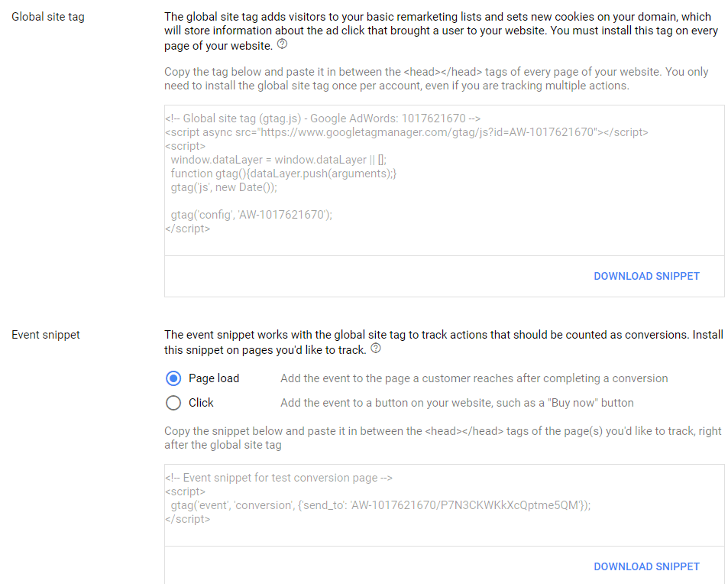Screen dimensions: 728x584
Task: Download the global site tag snippet
Action: click(646, 276)
